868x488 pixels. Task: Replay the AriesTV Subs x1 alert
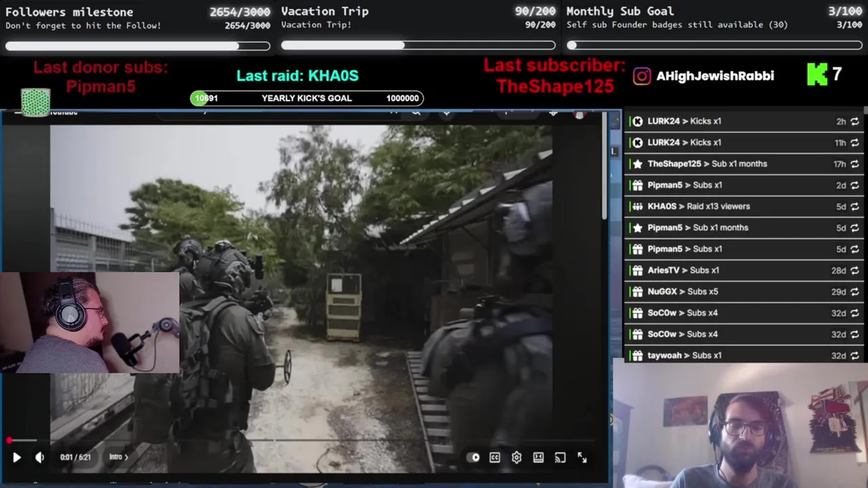(x=854, y=270)
